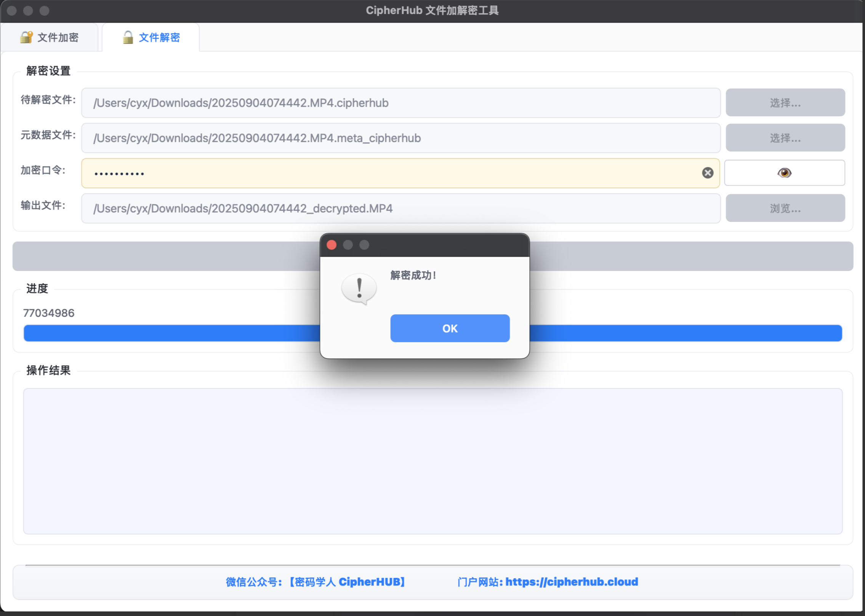Image resolution: width=865 pixels, height=616 pixels.
Task: Click 浏览 button for output file
Action: tap(785, 208)
